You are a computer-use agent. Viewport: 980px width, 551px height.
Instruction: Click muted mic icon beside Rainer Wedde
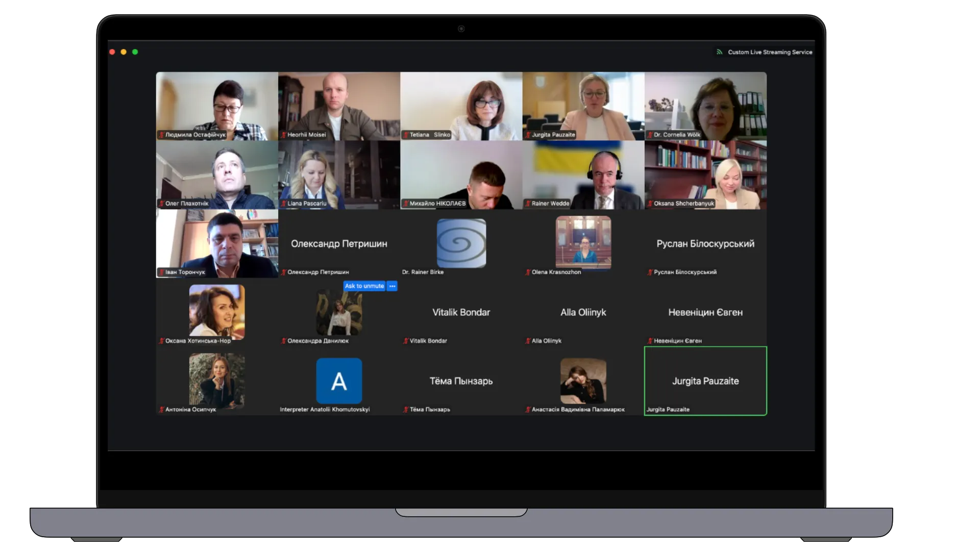coord(528,204)
